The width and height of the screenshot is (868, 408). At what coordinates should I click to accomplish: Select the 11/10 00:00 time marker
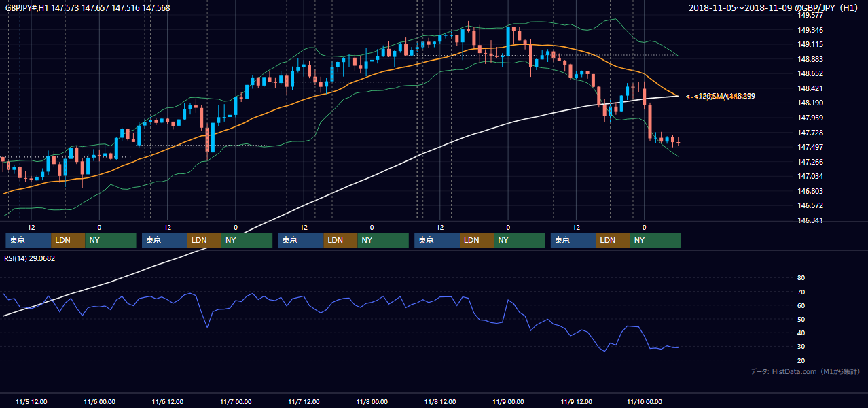[x=645, y=401]
